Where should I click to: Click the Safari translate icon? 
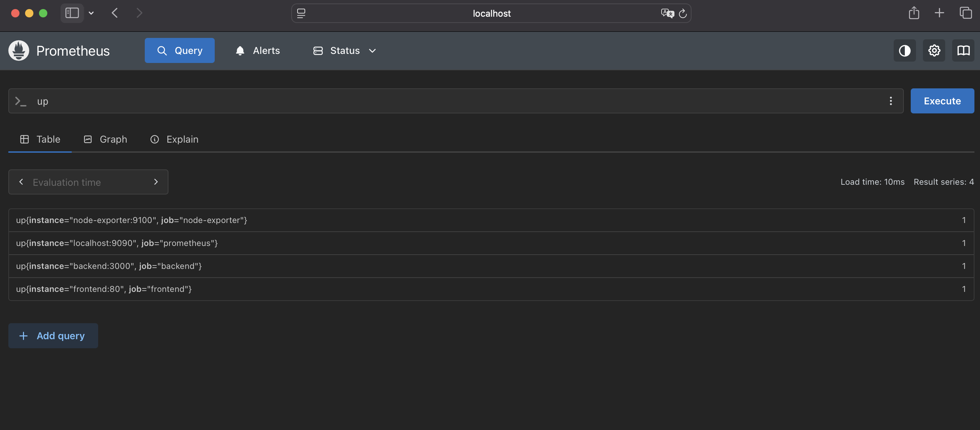[x=667, y=13]
